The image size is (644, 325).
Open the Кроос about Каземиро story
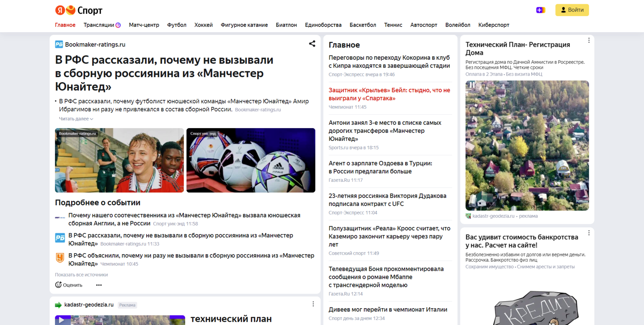389,236
